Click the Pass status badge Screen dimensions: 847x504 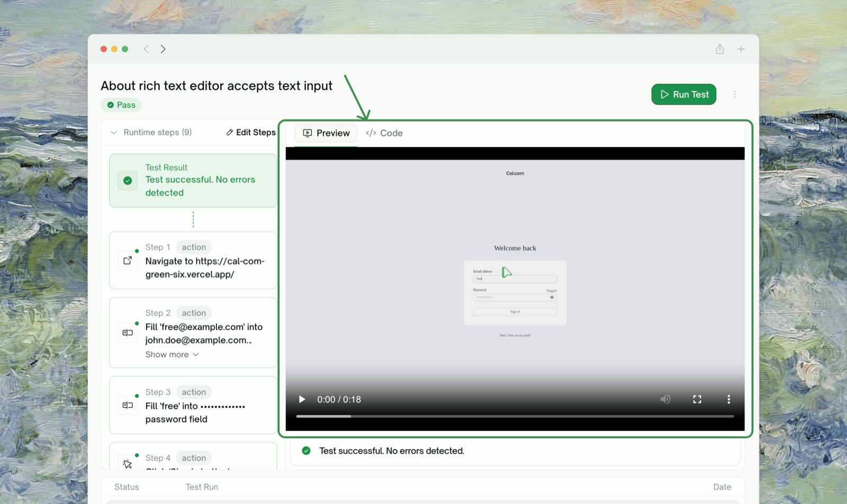(121, 105)
